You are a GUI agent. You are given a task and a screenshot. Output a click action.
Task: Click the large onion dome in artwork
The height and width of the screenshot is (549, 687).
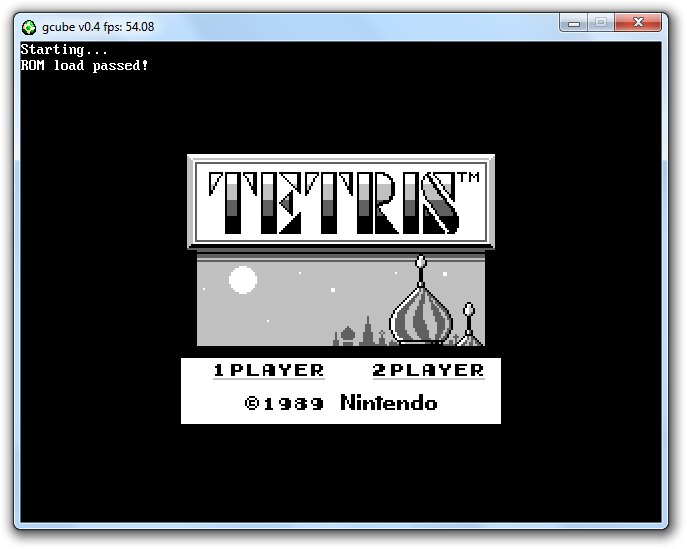(x=421, y=300)
